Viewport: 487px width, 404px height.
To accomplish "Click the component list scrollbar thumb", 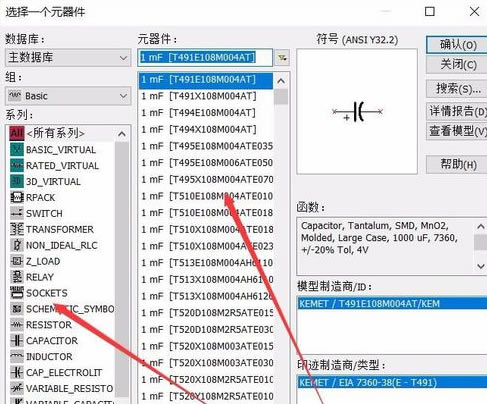I will (281, 97).
